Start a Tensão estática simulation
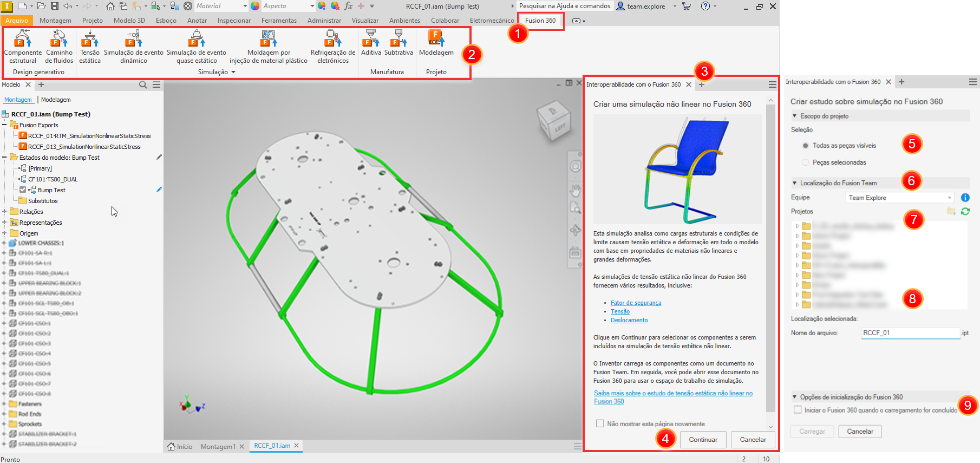 [90, 47]
